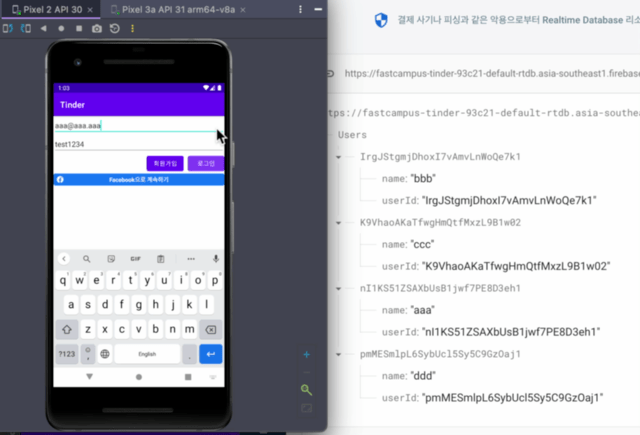Click userId value "K9VhaoAKaTfwgHmQtfMxzL9B1w02"
This screenshot has height=435, width=640.
point(516,266)
